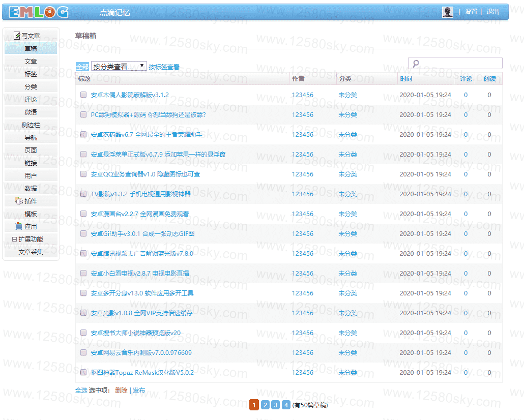Check the box for 安卓农药酷v6.7
The image size is (524, 420).
[x=83, y=134]
